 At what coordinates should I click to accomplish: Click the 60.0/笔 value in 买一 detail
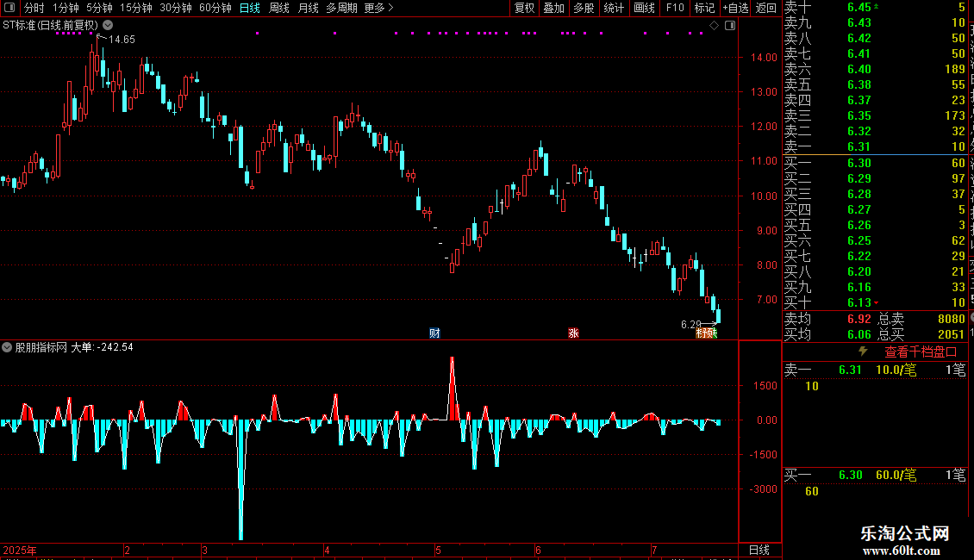point(896,475)
